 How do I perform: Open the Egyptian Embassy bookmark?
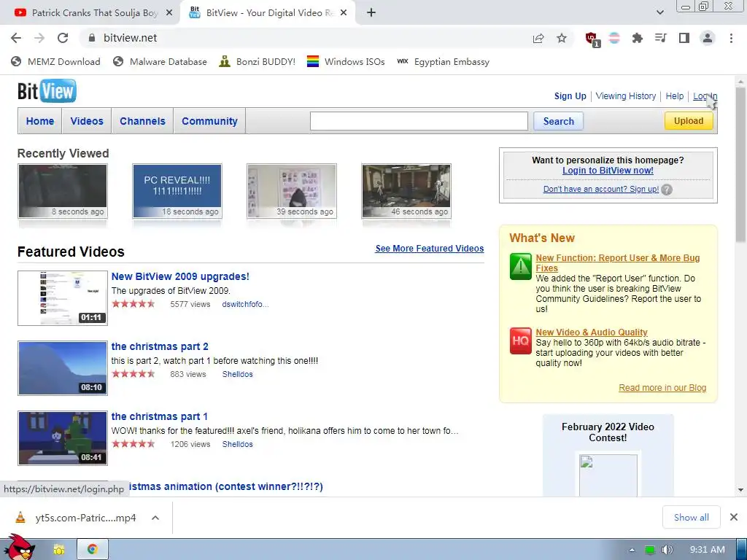tap(443, 62)
